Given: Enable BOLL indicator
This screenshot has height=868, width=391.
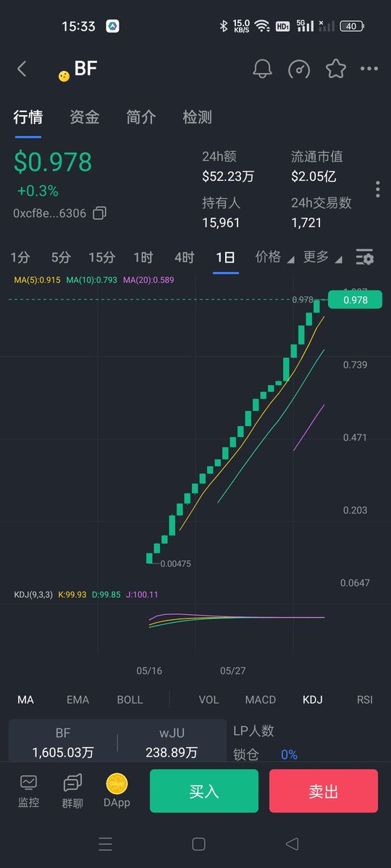Looking at the screenshot, I should click(x=130, y=699).
